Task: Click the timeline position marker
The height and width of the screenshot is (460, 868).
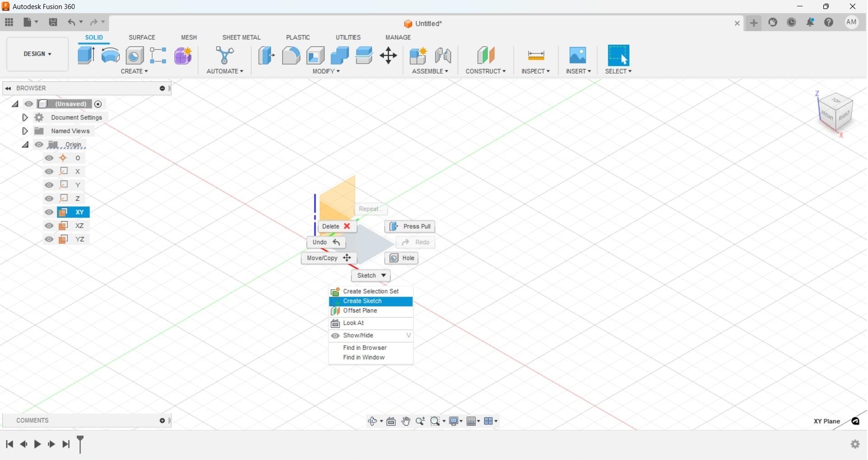Action: coord(80,445)
